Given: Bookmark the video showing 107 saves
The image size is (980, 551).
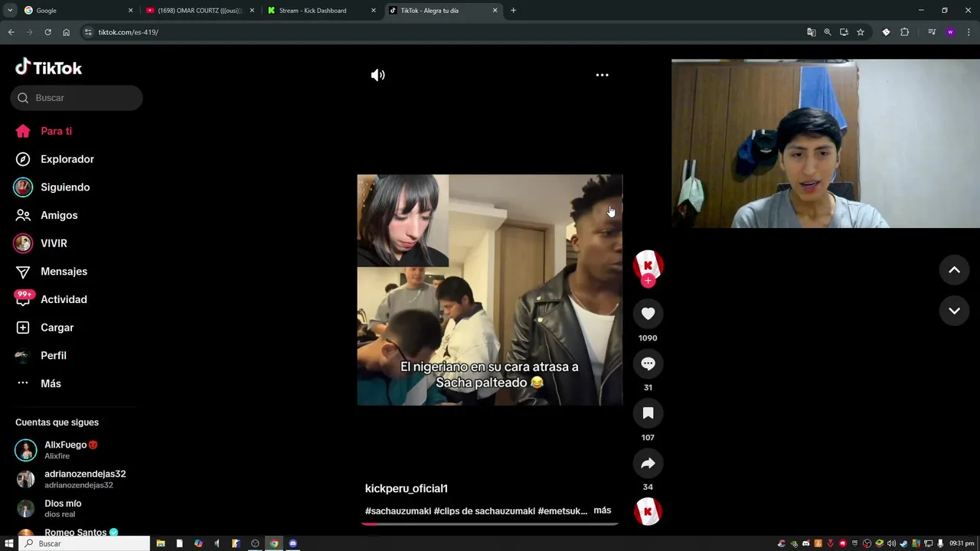Looking at the screenshot, I should pos(648,413).
